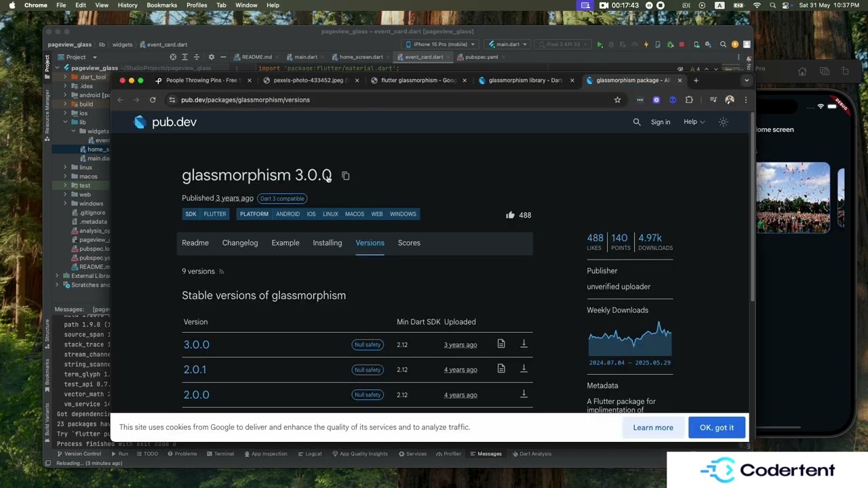Open version 2.0.0 link
This screenshot has width=868, height=488.
coord(197,395)
